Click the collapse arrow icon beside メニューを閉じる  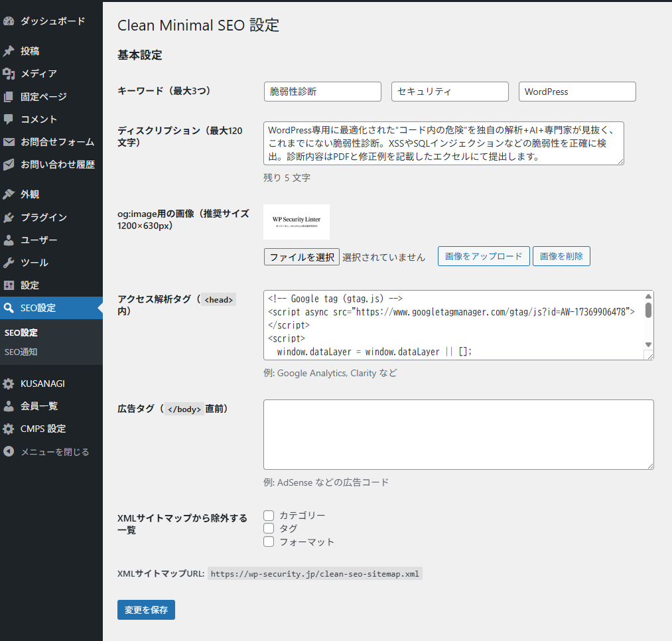9,451
